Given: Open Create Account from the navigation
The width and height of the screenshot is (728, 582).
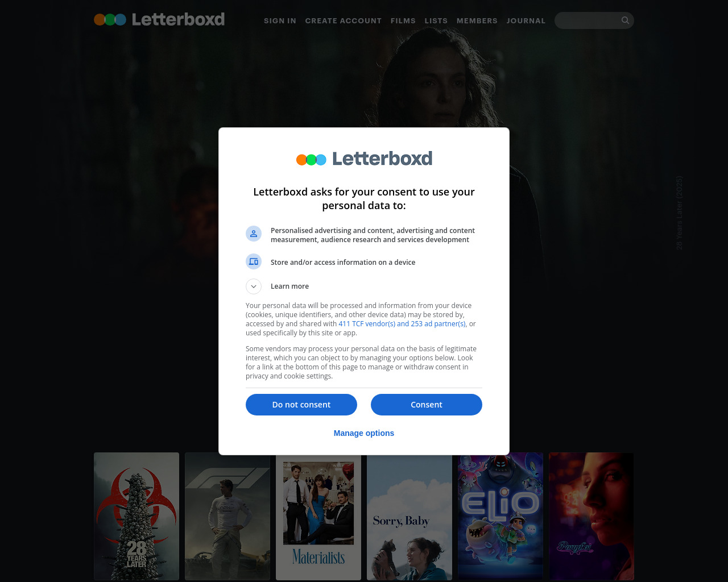Looking at the screenshot, I should 344,20.
